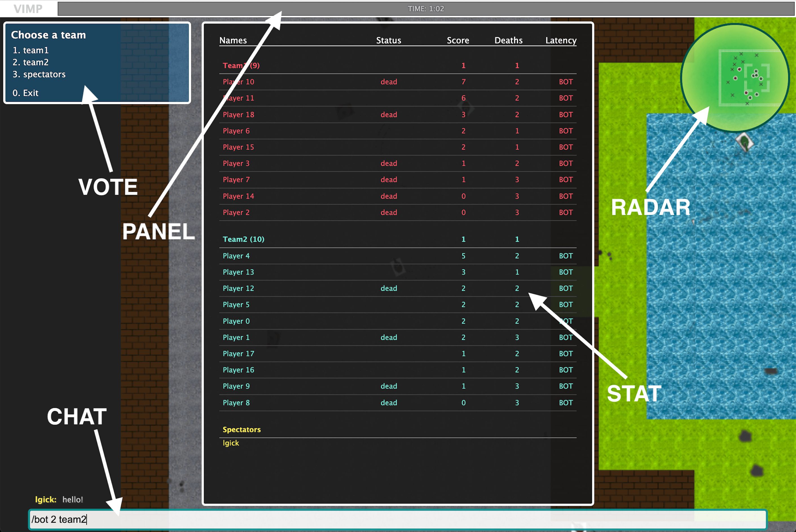Viewport: 796px width, 532px height.
Task: Click the 'Spectators' section heading
Action: [x=241, y=430]
